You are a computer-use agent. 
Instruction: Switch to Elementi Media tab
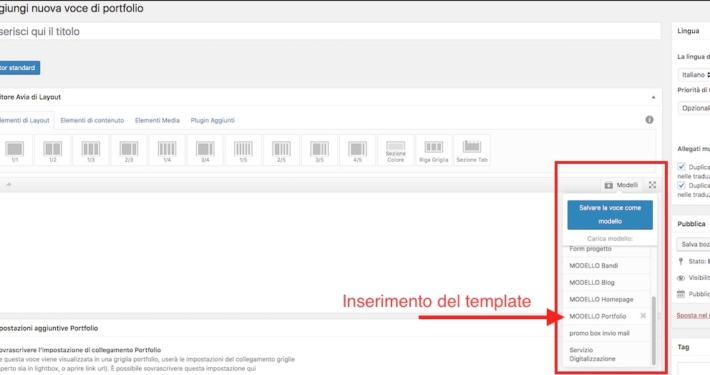point(157,120)
